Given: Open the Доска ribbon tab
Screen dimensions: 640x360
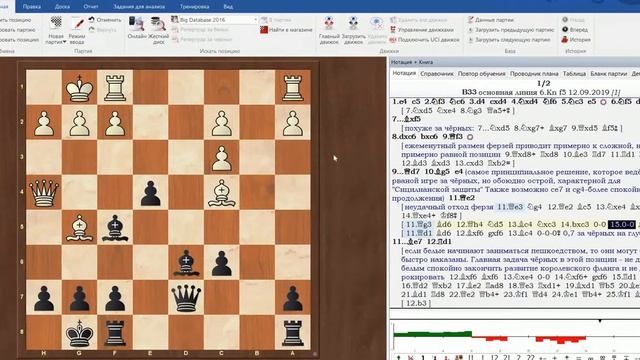Looking at the screenshot, I should (62, 7).
